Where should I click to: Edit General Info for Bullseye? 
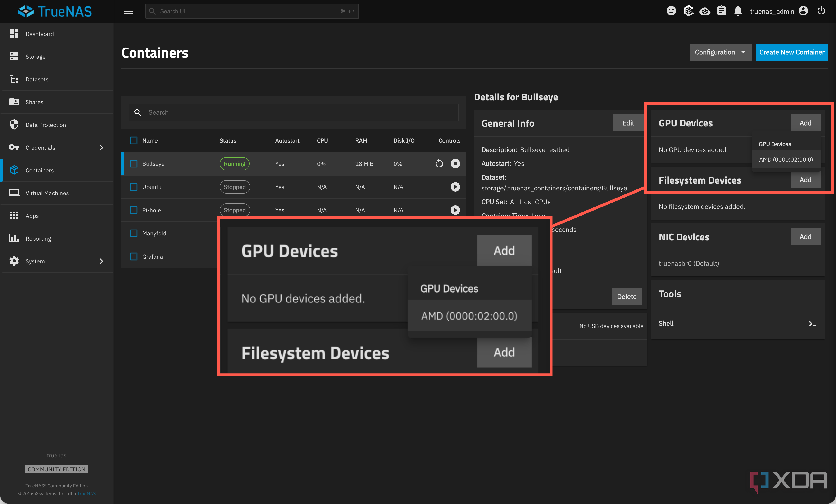point(628,123)
